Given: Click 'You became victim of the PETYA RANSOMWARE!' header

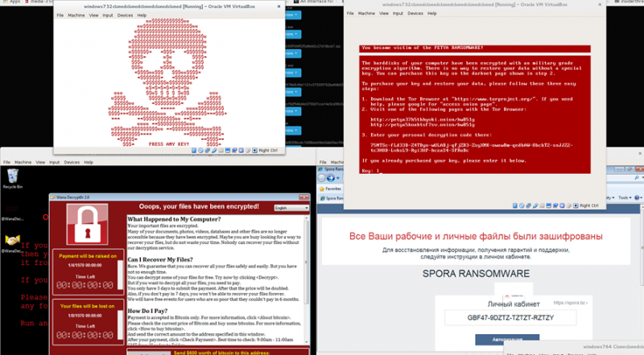Looking at the screenshot, I should [x=423, y=48].
